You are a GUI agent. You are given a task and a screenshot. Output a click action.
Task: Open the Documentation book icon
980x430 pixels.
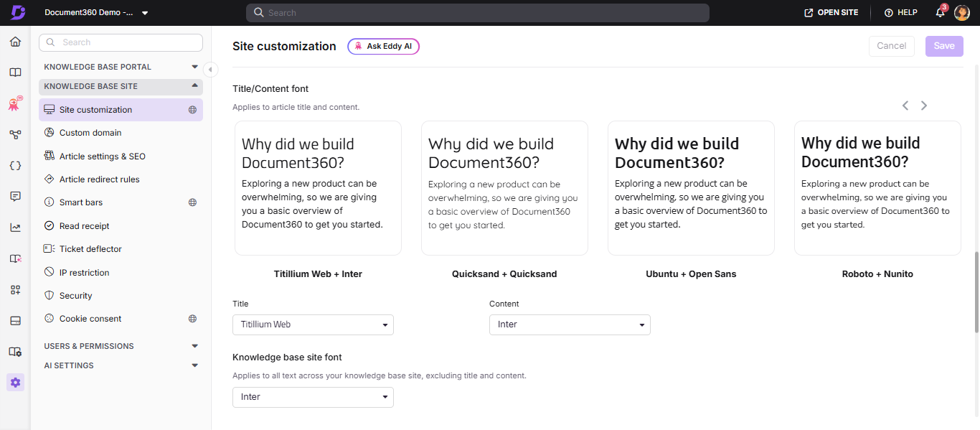[15, 73]
